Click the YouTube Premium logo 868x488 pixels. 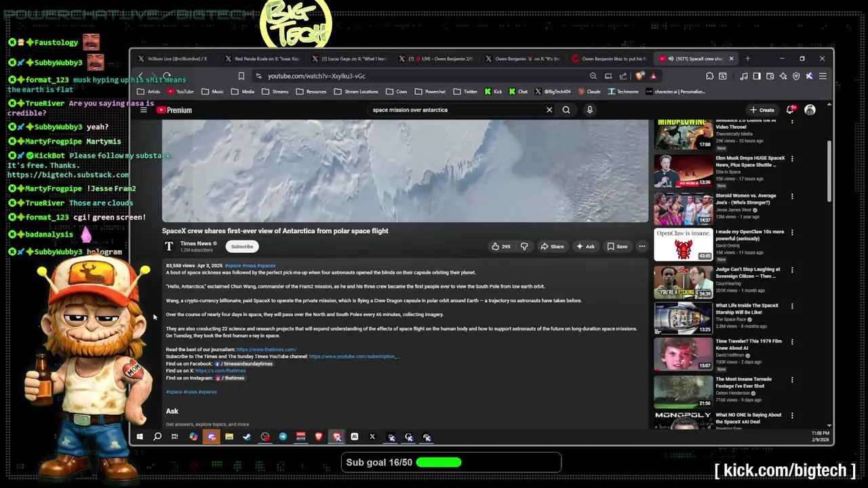(174, 110)
